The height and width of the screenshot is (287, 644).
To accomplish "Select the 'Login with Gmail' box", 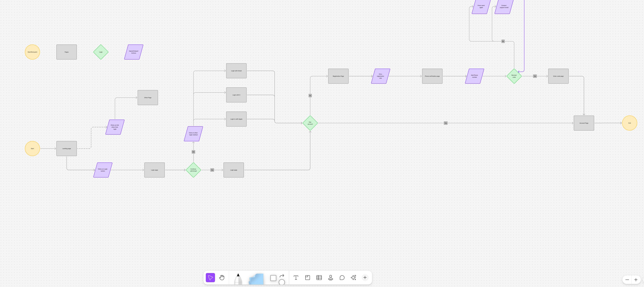I will [x=236, y=71].
